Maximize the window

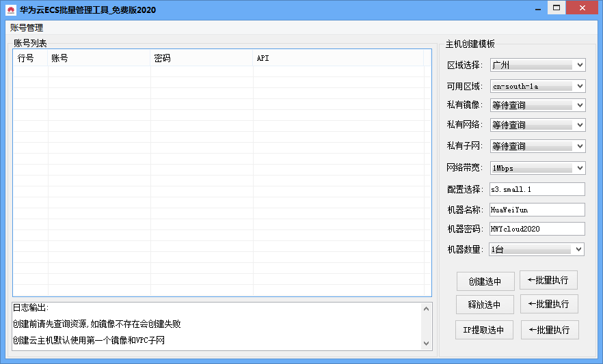[557, 8]
